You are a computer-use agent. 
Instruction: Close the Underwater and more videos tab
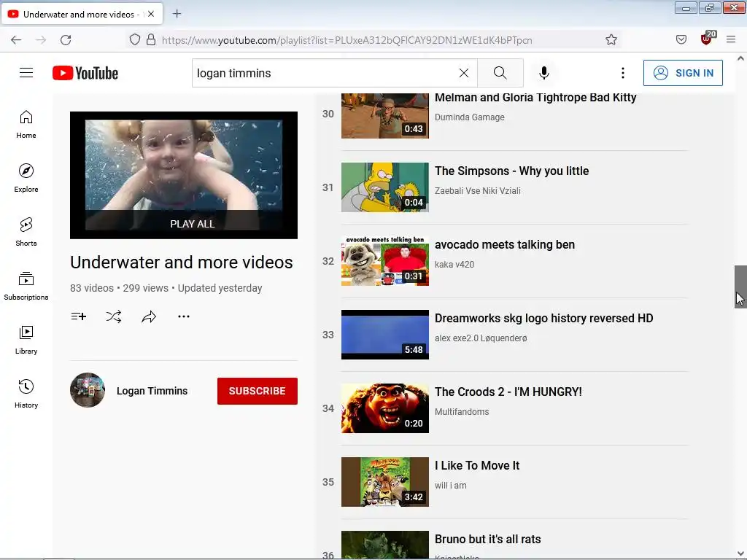(x=151, y=14)
